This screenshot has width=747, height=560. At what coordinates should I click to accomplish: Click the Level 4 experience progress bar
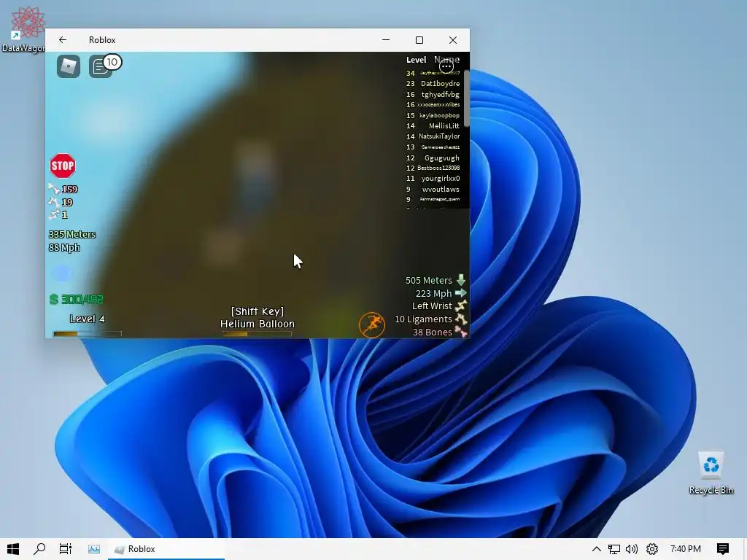click(x=88, y=334)
